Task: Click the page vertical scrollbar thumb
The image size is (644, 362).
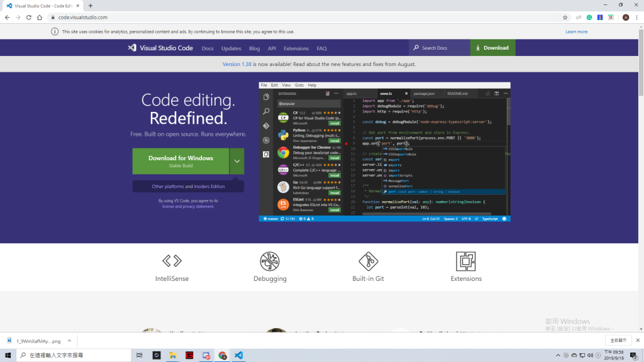Action: (641, 62)
